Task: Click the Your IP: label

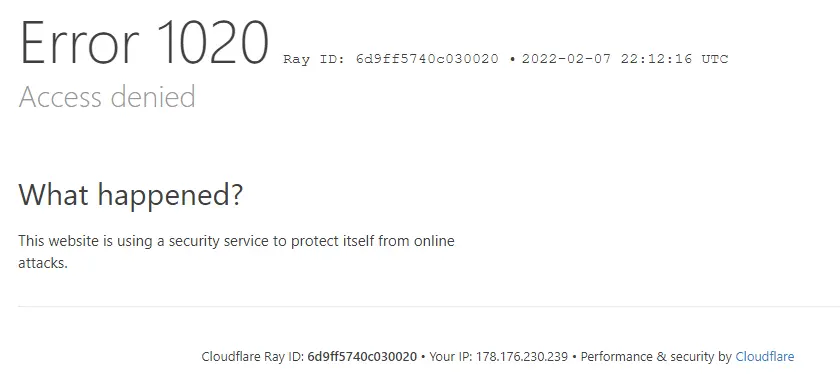Action: [x=451, y=357]
